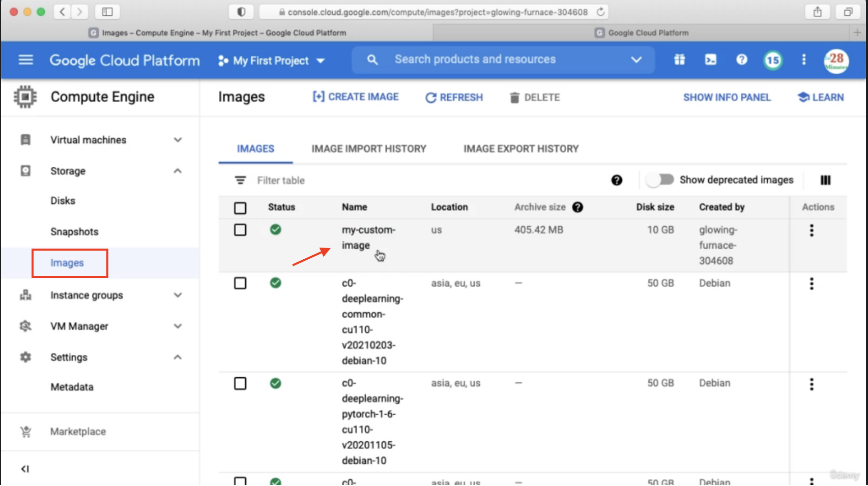Switch to Google Cloud Platform browser tab

click(x=641, y=33)
